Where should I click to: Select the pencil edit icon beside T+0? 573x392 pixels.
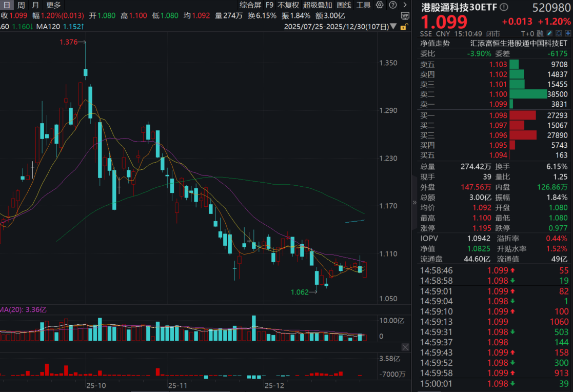click(x=549, y=33)
